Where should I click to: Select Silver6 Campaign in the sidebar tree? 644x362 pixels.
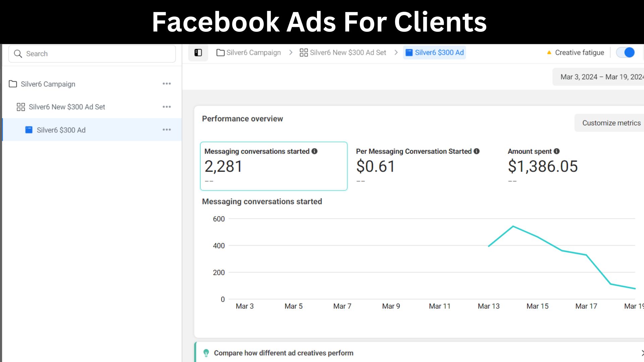[48, 84]
